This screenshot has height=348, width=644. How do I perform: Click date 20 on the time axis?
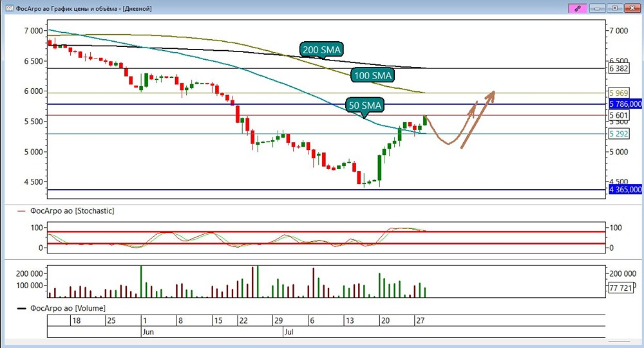pos(385,320)
